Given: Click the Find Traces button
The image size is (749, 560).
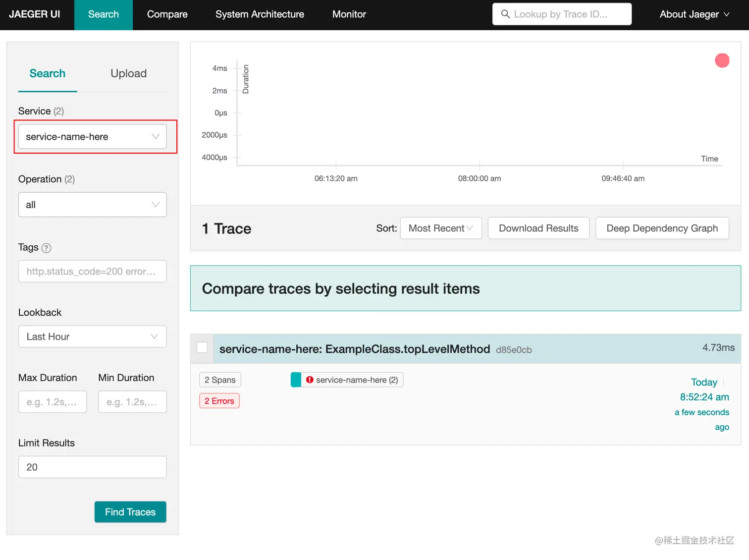Looking at the screenshot, I should coord(130,512).
